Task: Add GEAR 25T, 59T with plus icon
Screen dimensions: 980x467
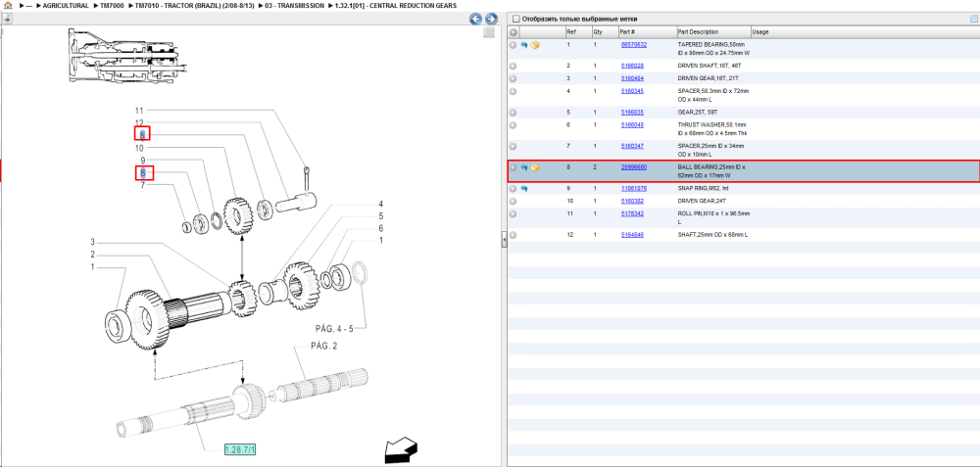Action: click(514, 113)
